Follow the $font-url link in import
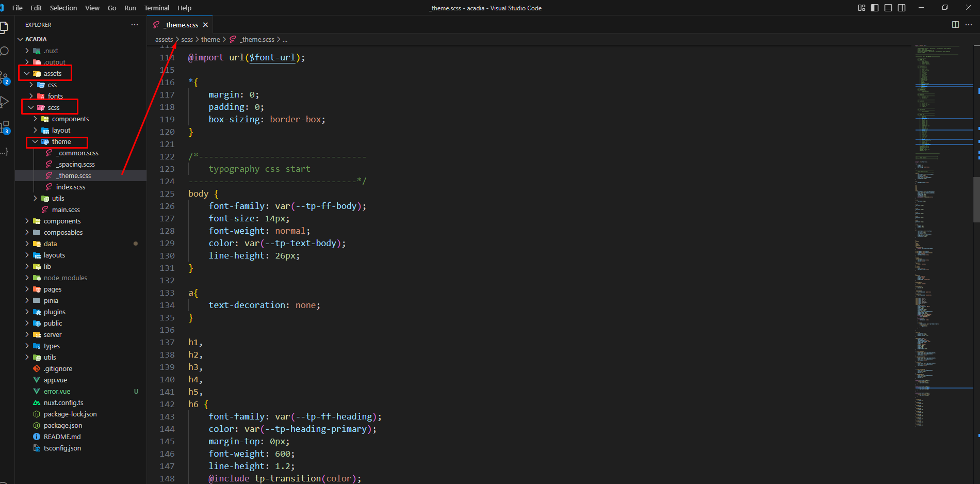 272,57
